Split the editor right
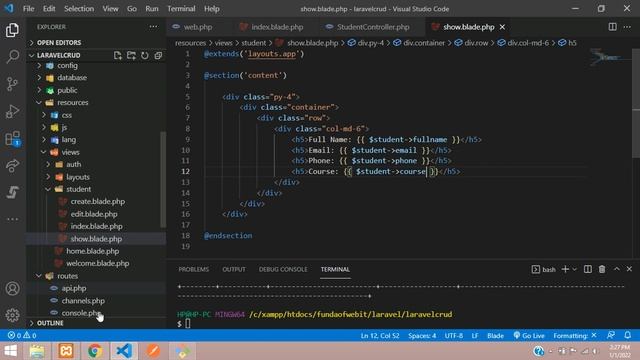Viewport: 640px width, 360px height. pyautogui.click(x=612, y=27)
